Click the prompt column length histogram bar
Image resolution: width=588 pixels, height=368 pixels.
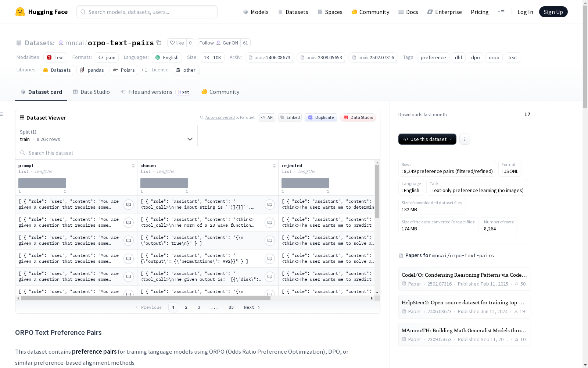point(42,183)
